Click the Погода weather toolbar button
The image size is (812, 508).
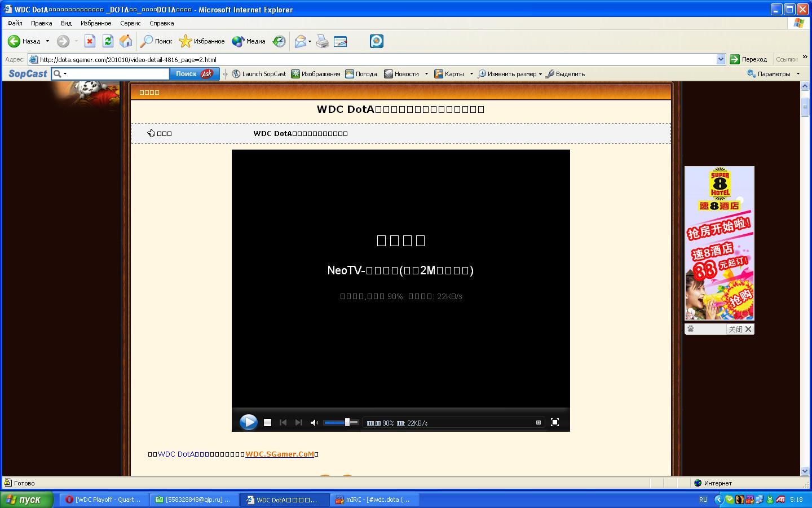click(x=361, y=74)
